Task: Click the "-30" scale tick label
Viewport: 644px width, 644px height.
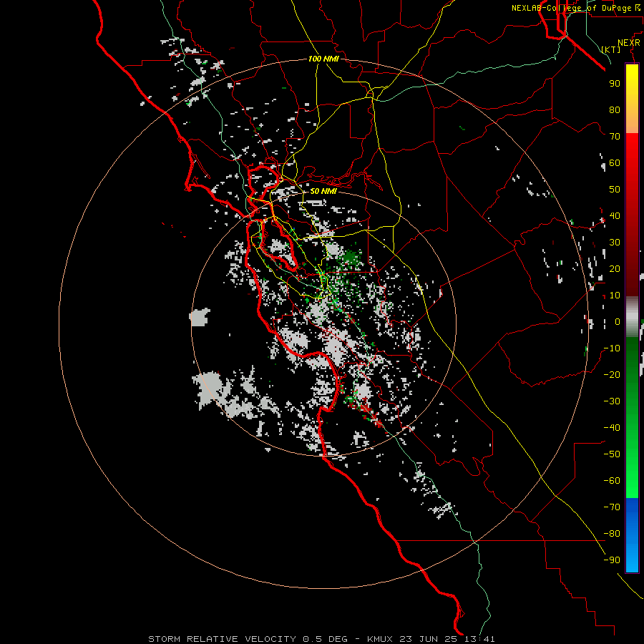Action: (x=612, y=401)
